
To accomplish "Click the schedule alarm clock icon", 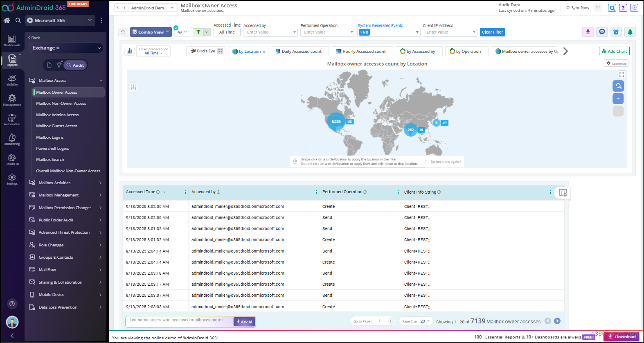I will click(616, 32).
